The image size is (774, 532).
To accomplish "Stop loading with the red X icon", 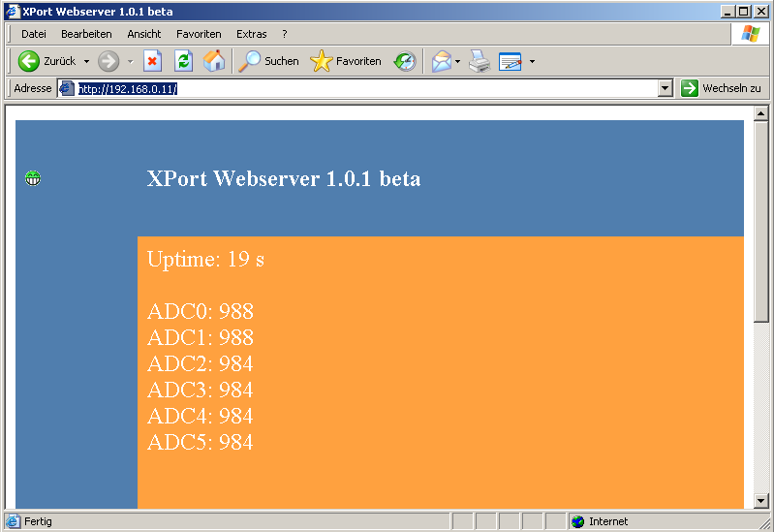I will coord(152,61).
